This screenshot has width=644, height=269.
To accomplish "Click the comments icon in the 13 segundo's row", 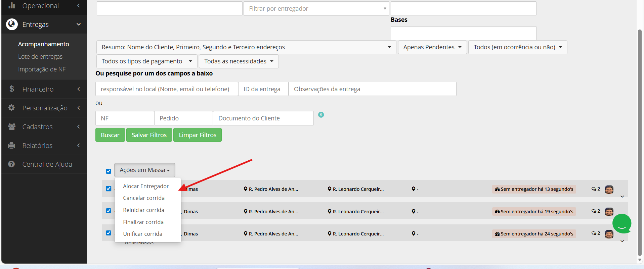I will point(594,189).
